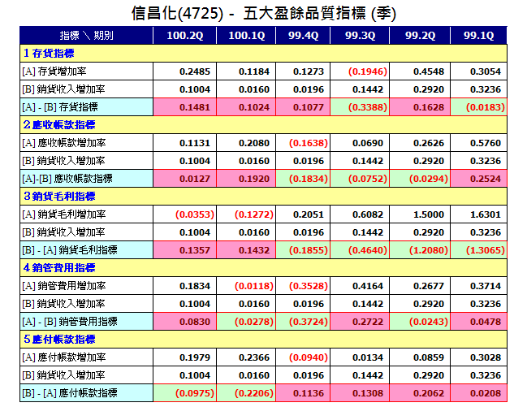Screen dimensions: 527x420
Task: Click the pink cell showing 0.1357
Action: (185, 250)
